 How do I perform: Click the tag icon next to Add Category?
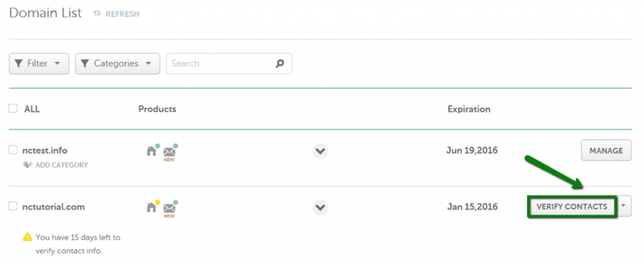click(28, 165)
